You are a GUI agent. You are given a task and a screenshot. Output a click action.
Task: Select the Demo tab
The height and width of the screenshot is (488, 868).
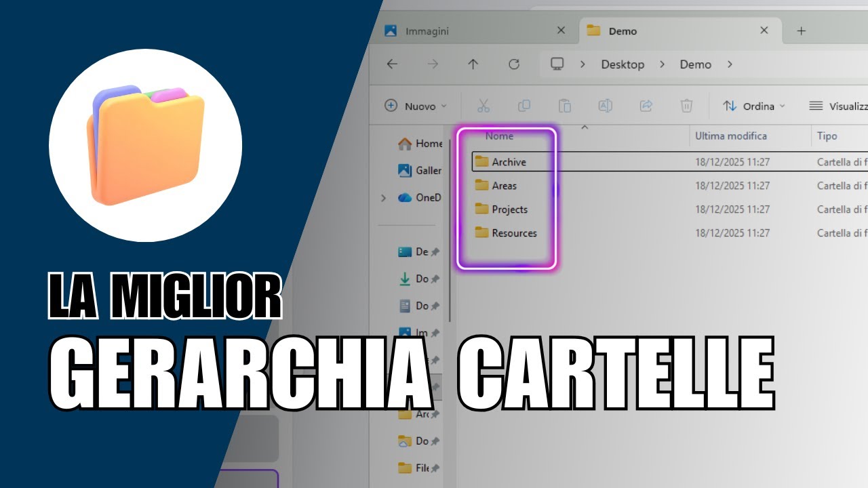pyautogui.click(x=679, y=31)
